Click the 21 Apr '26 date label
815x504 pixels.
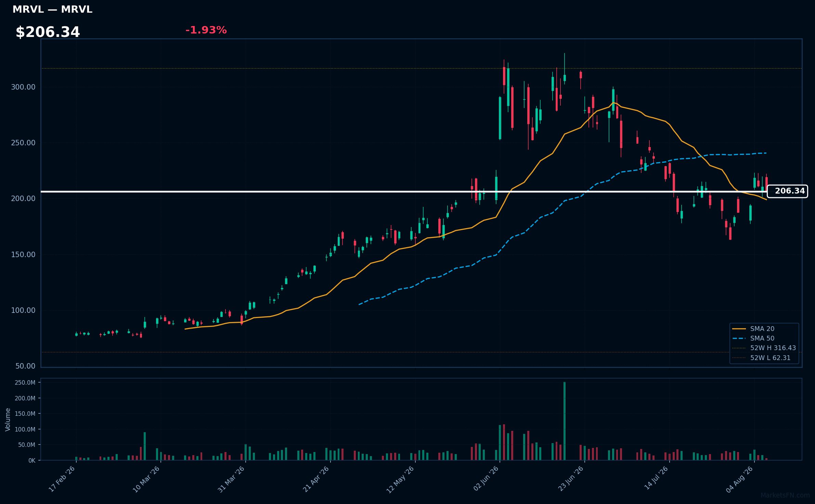(x=316, y=479)
